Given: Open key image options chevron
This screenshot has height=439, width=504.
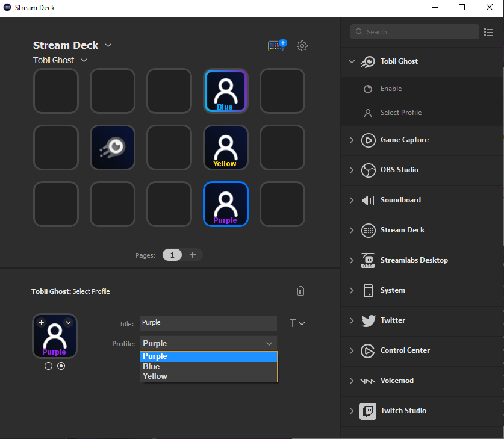Looking at the screenshot, I should click(68, 322).
